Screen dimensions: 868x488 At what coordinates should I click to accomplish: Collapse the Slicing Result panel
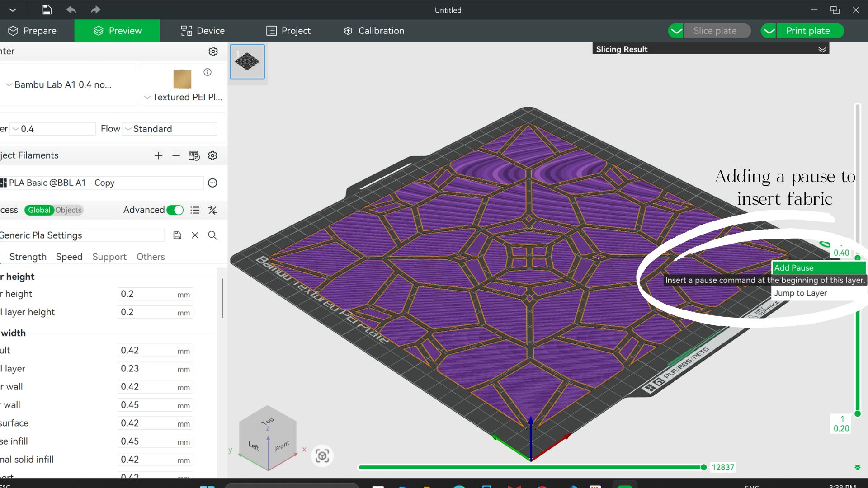pyautogui.click(x=822, y=49)
